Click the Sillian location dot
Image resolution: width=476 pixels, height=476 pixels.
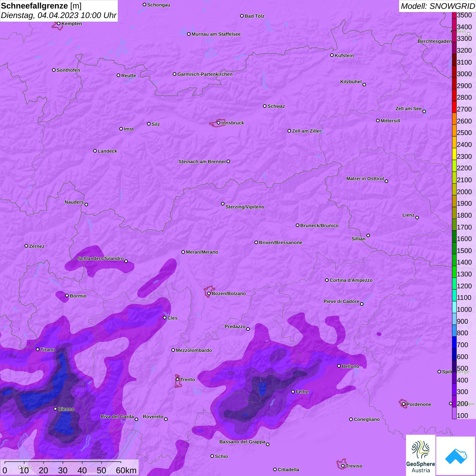[x=368, y=235]
